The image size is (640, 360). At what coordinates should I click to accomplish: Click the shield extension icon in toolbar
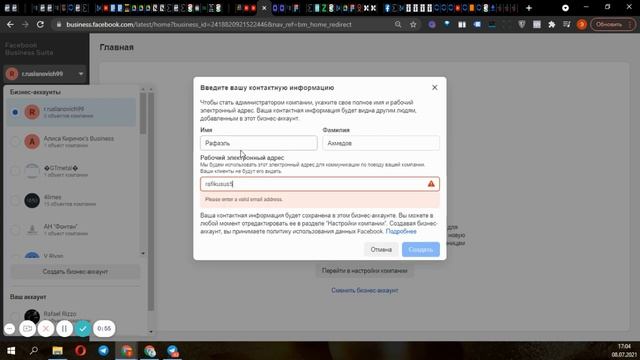521,24
